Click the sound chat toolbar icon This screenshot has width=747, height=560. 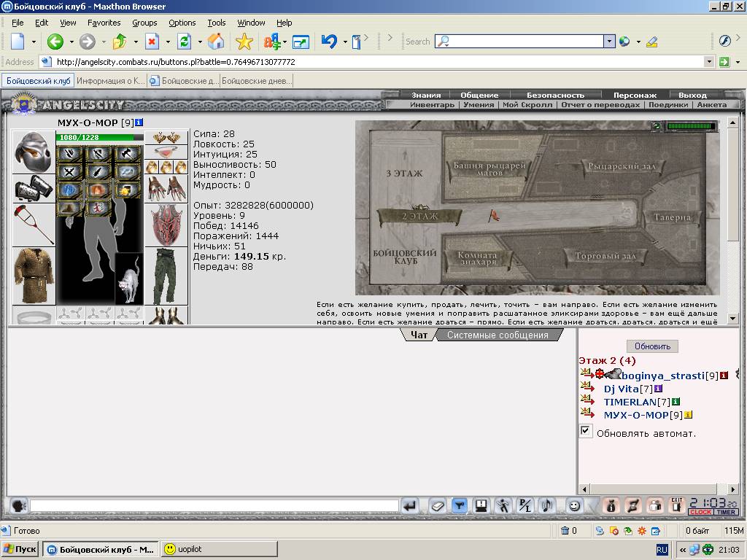(x=547, y=506)
